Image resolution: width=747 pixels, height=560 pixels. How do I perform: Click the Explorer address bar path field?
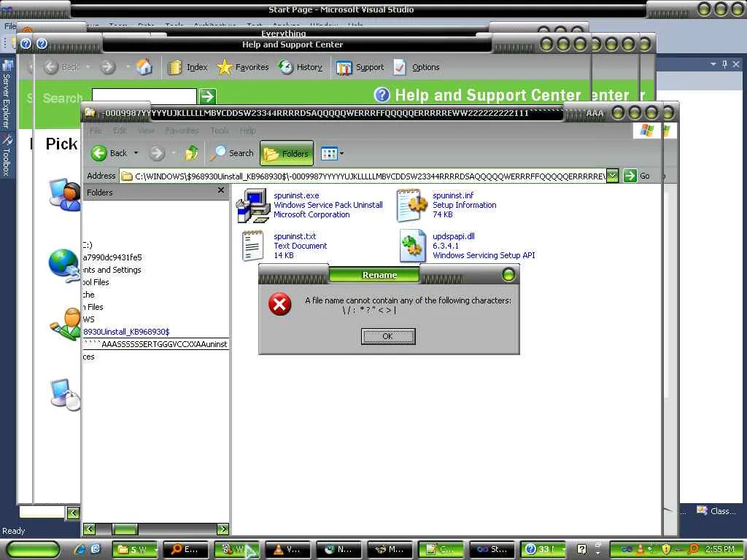[x=363, y=176]
